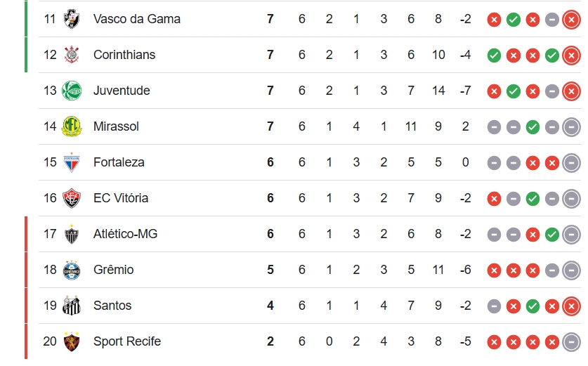Click the Grêmio blue club crest
This screenshot has width=588, height=366.
click(x=72, y=270)
